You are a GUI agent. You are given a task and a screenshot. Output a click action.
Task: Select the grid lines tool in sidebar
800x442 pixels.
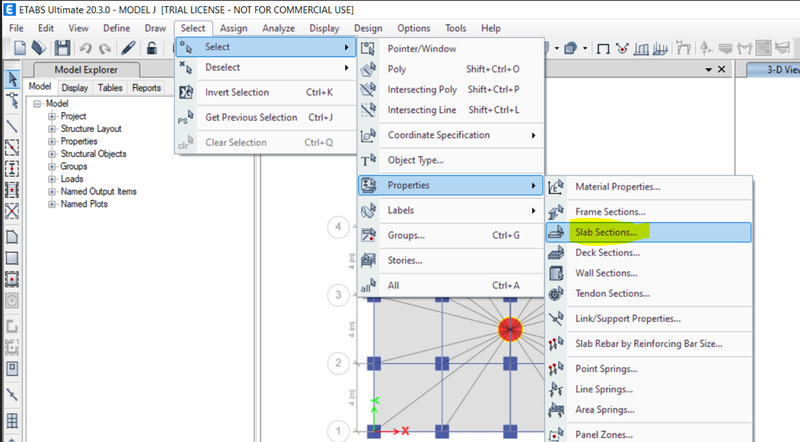coord(12,421)
